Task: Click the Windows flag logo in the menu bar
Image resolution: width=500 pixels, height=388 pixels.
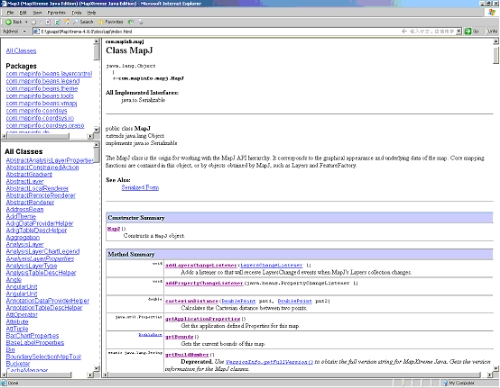Action: coord(492,12)
